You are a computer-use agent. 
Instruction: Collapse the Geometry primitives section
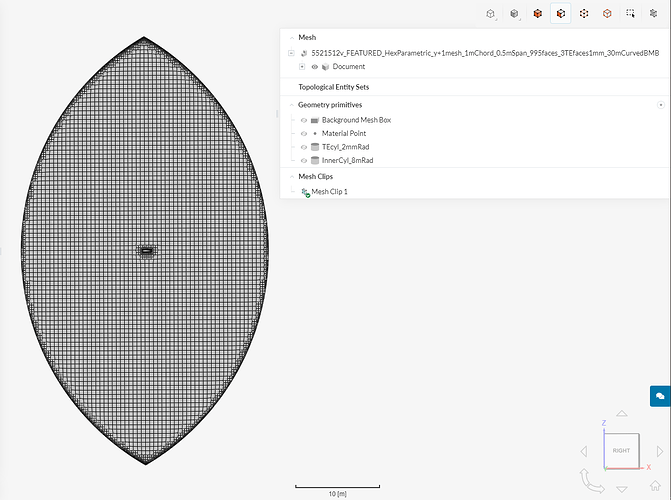(291, 105)
